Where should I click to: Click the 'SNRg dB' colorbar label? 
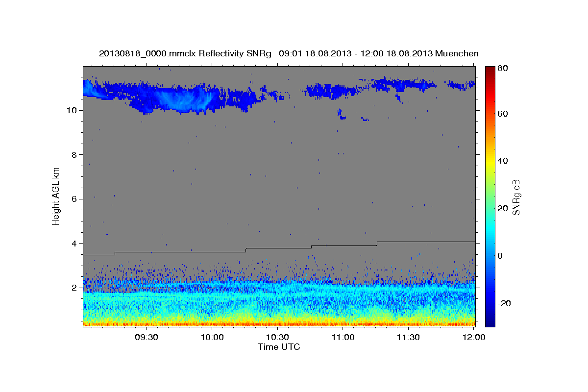click(516, 196)
